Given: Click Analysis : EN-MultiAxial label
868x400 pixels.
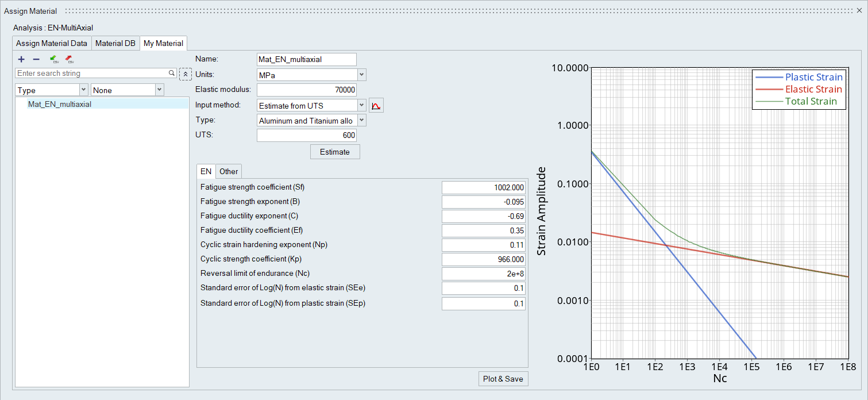Looking at the screenshot, I should pyautogui.click(x=53, y=28).
